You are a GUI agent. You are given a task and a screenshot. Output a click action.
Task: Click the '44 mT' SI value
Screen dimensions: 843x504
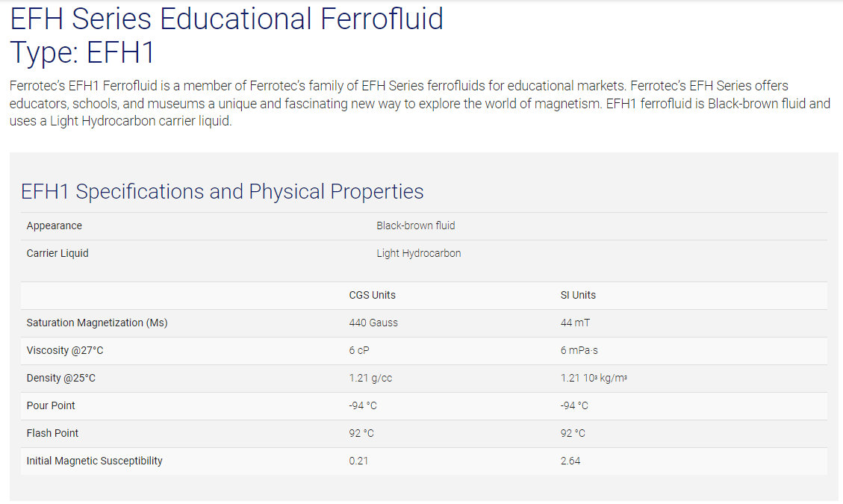(575, 323)
